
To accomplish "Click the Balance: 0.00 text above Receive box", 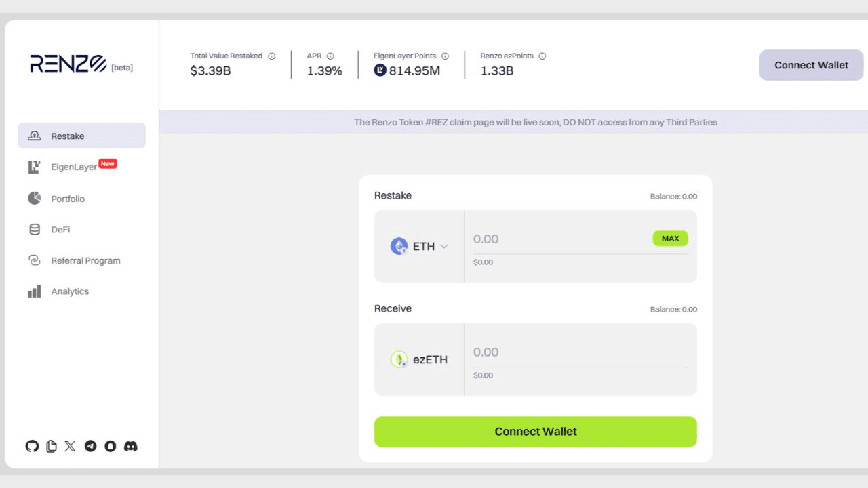I will pos(673,309).
